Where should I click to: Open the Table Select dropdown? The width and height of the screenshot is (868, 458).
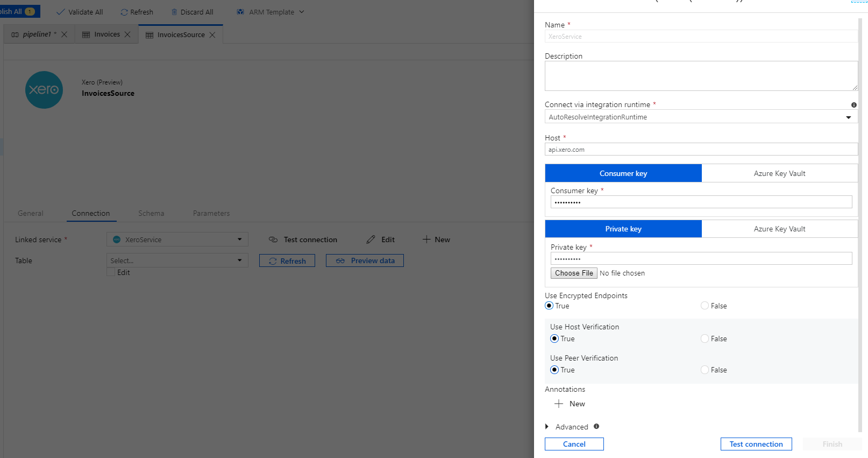click(x=177, y=260)
